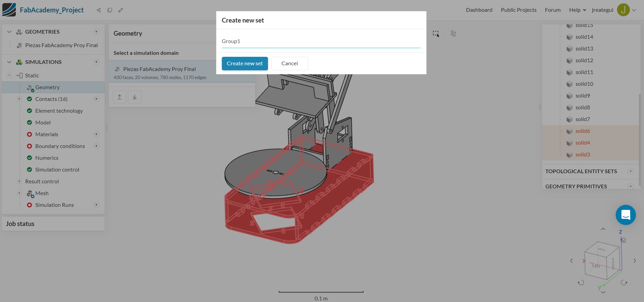Screen dimensions: 644x302
Task: Select Boundary conditions tree item
Action: click(x=60, y=146)
